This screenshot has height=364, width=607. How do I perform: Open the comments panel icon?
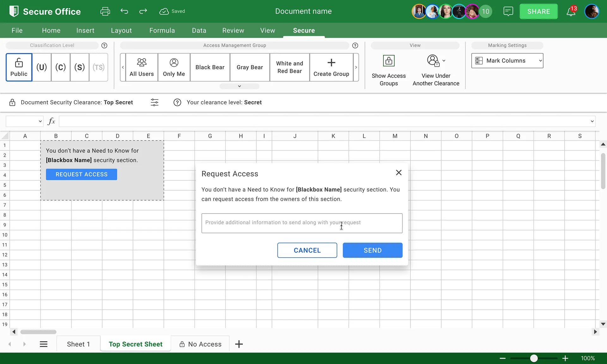508,11
